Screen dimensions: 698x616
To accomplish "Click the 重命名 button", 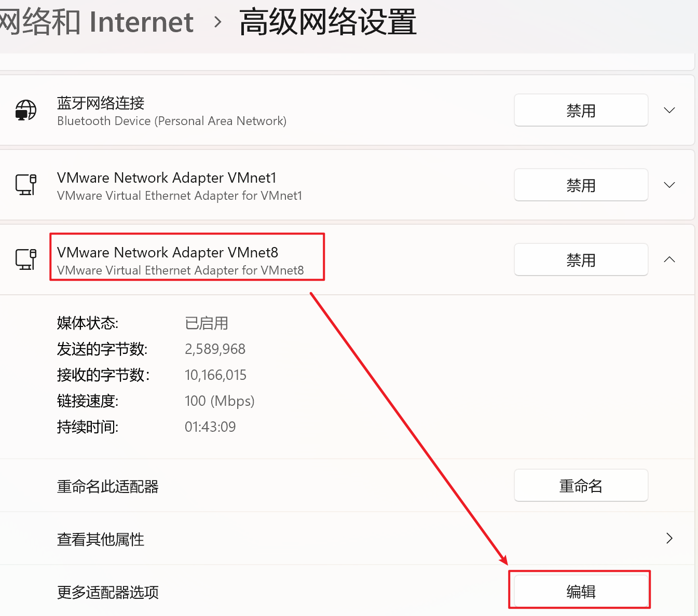I will 581,486.
